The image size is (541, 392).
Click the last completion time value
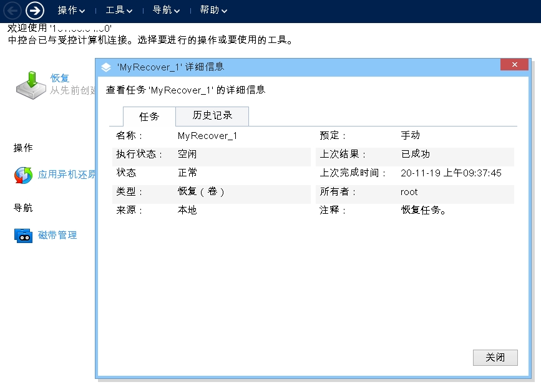coord(451,173)
